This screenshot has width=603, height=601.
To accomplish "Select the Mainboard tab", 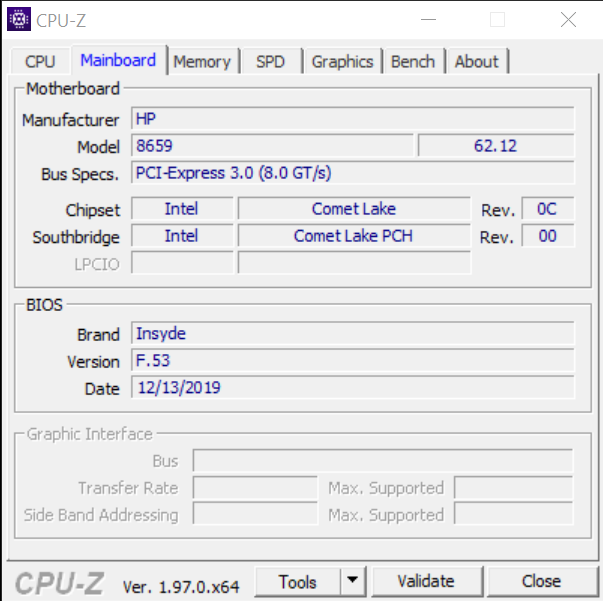I will point(118,60).
